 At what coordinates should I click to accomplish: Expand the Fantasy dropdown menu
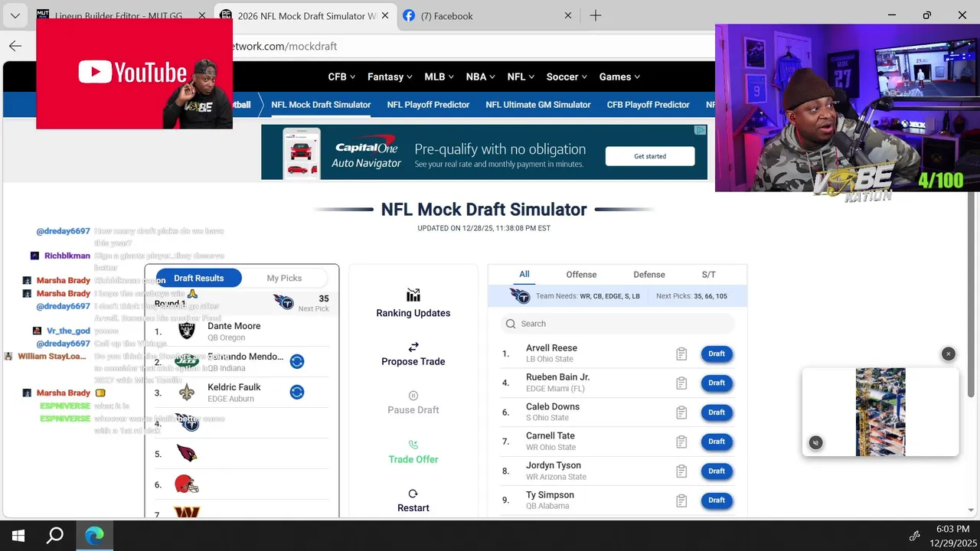390,77
